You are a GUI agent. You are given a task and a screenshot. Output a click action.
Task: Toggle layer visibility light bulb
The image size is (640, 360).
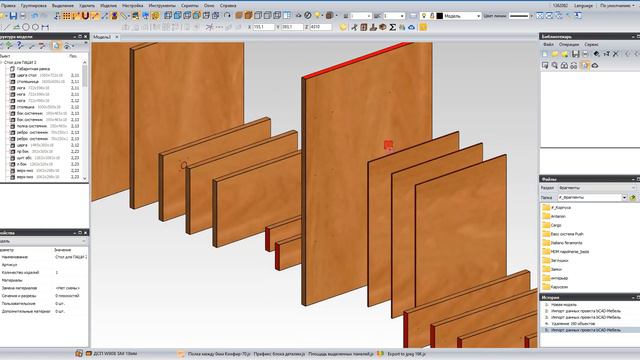point(424,16)
